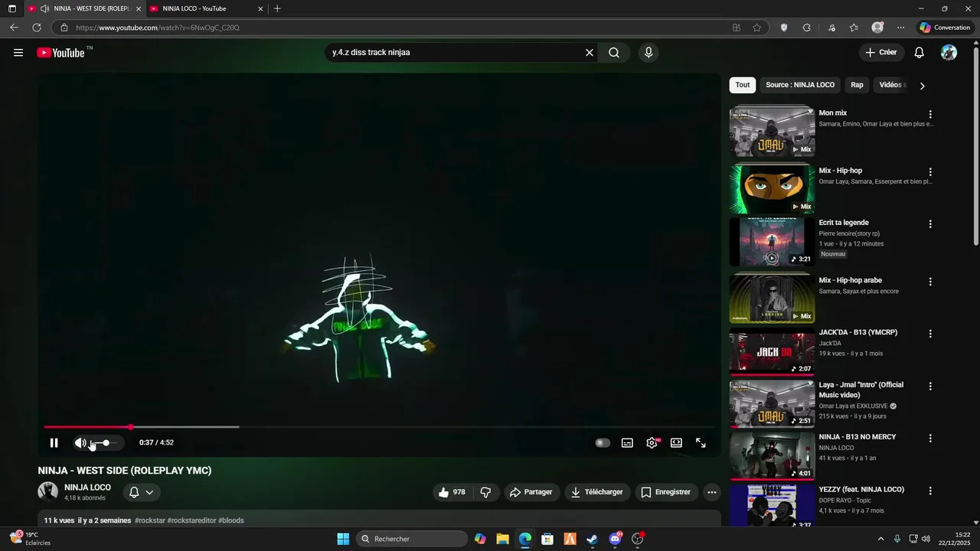This screenshot has width=980, height=551.
Task: Refresh the page
Action: pos(36,28)
